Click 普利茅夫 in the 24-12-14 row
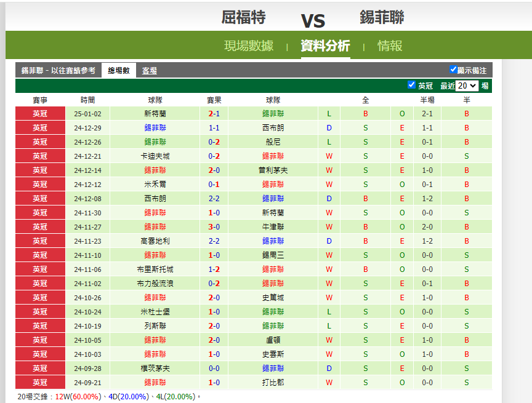 (x=273, y=170)
